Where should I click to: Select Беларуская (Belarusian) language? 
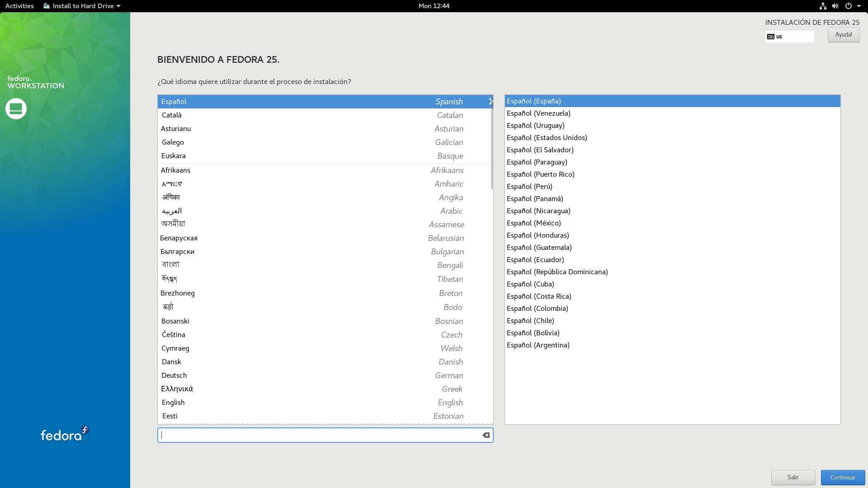[325, 238]
